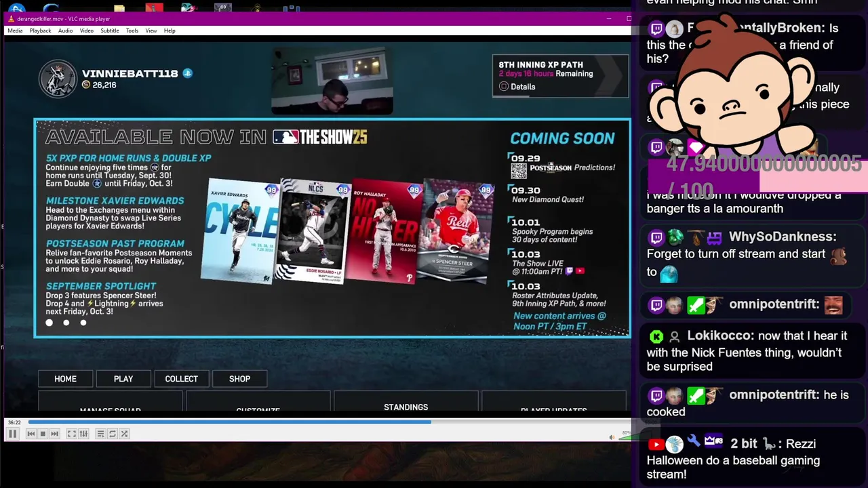The image size is (868, 488).
Task: Click the stubs coin icon beside 26,216
Action: [86, 85]
